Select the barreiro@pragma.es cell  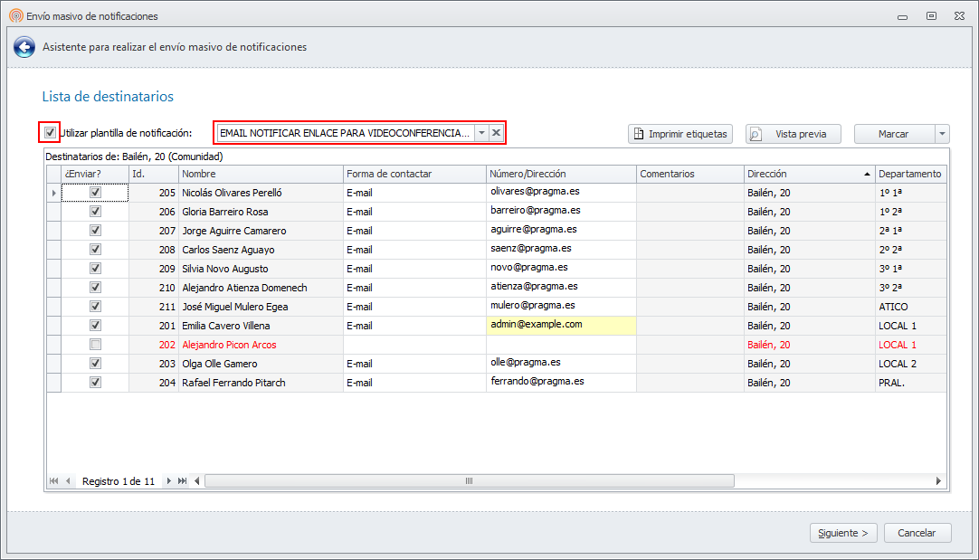click(x=561, y=211)
